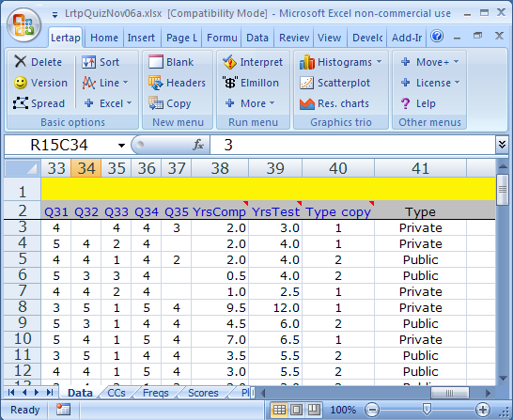
Task: Open the round Office button menu
Action: (x=23, y=25)
